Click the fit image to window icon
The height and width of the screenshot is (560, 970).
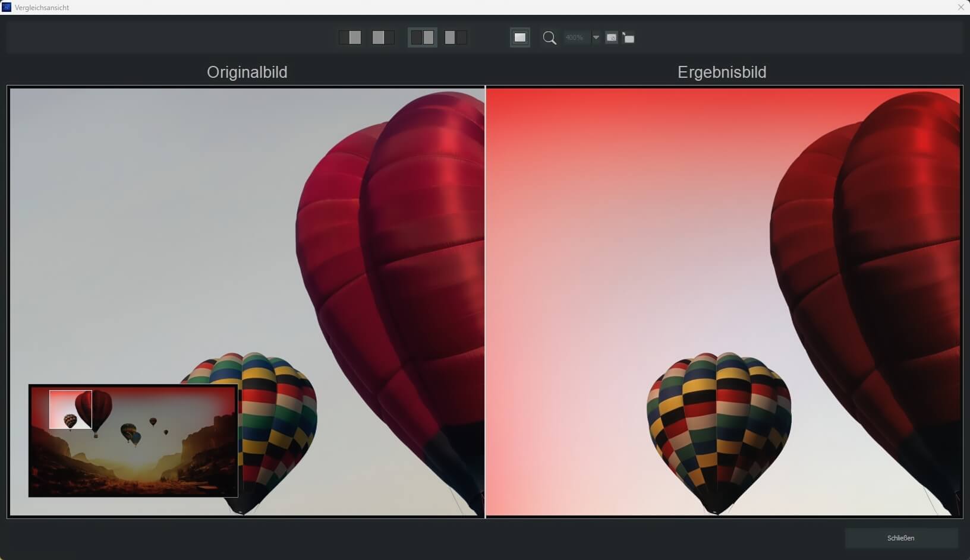[x=629, y=37]
